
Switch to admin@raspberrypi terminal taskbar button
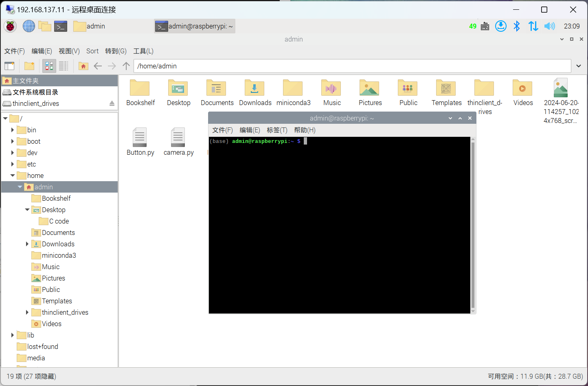click(195, 26)
